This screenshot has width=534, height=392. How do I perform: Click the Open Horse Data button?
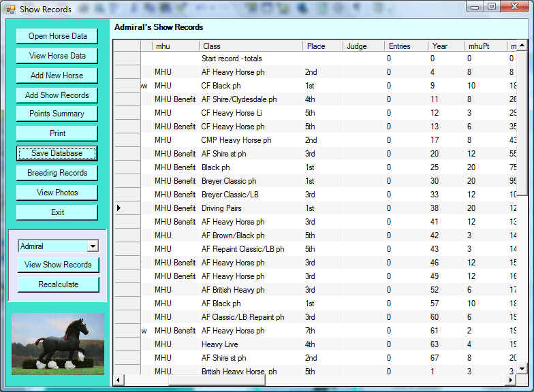(x=57, y=36)
